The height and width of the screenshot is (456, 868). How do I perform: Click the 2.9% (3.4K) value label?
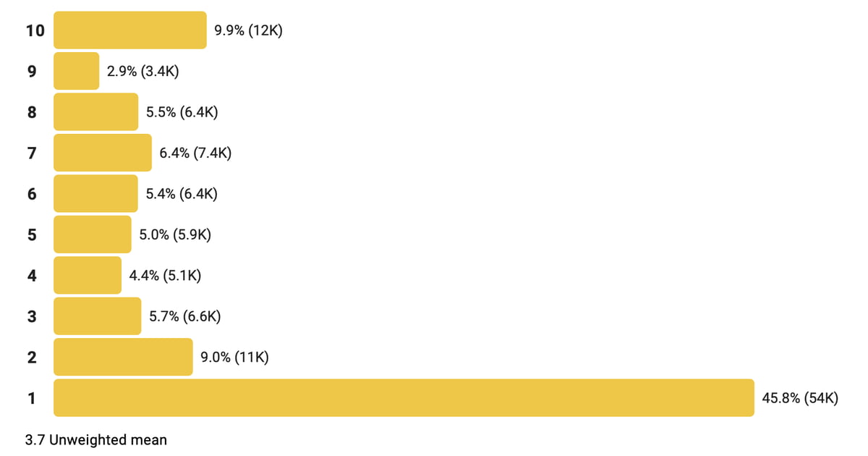143,72
